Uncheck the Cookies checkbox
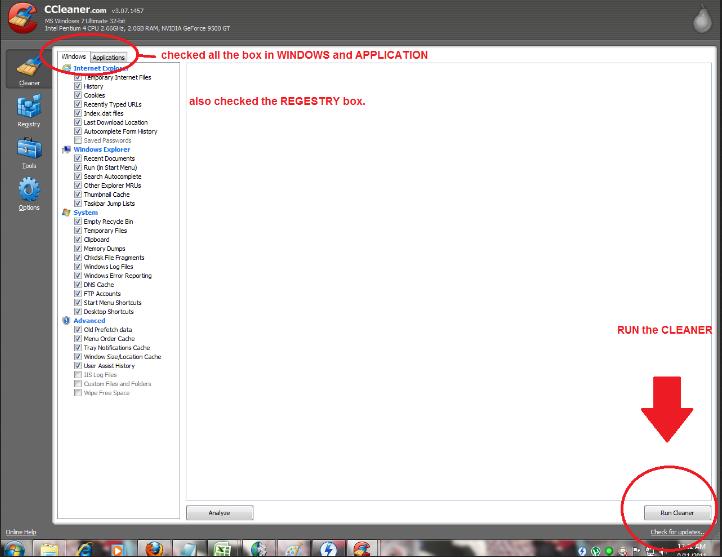 (x=78, y=95)
